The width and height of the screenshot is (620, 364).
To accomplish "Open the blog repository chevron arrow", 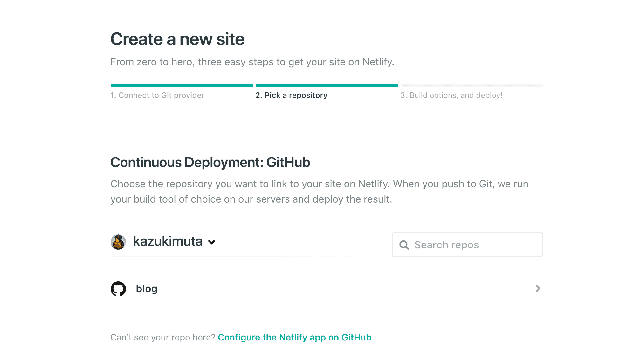I will pyautogui.click(x=538, y=288).
